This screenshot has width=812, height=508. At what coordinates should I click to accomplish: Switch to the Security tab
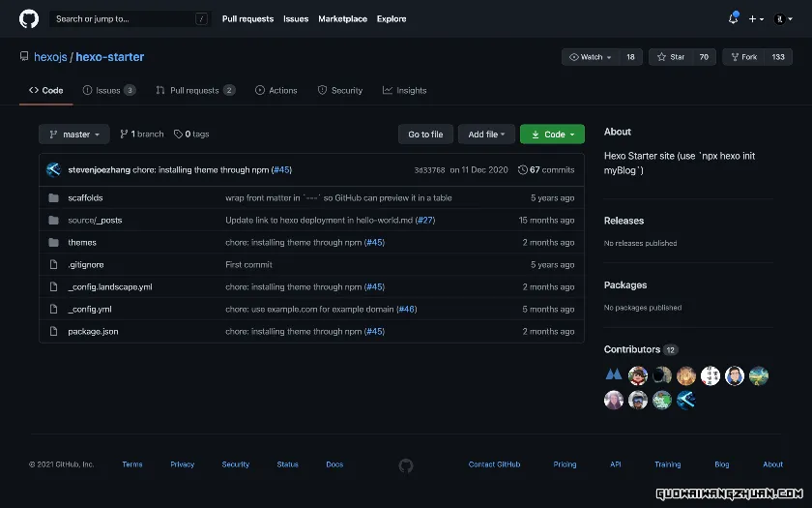pyautogui.click(x=340, y=90)
